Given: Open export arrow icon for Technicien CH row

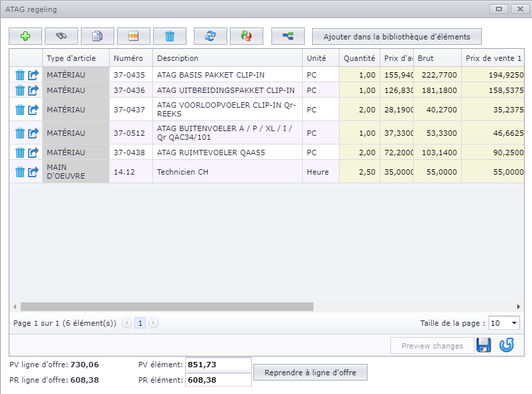Looking at the screenshot, I should [x=33, y=172].
